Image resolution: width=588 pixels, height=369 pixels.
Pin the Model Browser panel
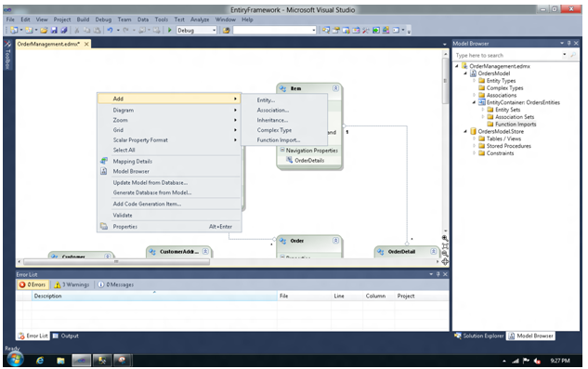tap(568, 43)
